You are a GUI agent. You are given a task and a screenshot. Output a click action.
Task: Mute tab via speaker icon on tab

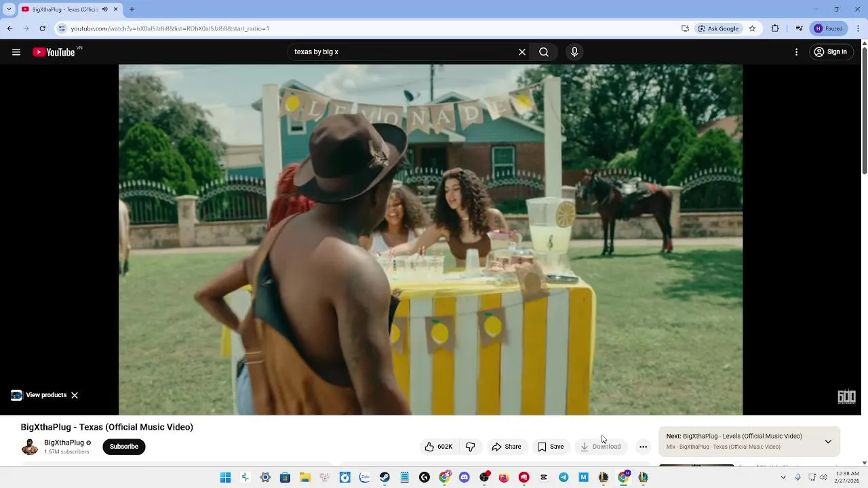(x=104, y=9)
